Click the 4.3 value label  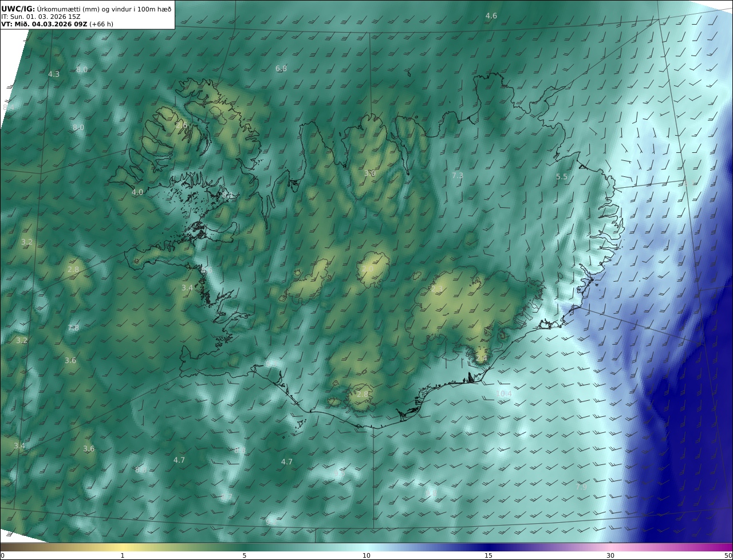click(x=54, y=74)
